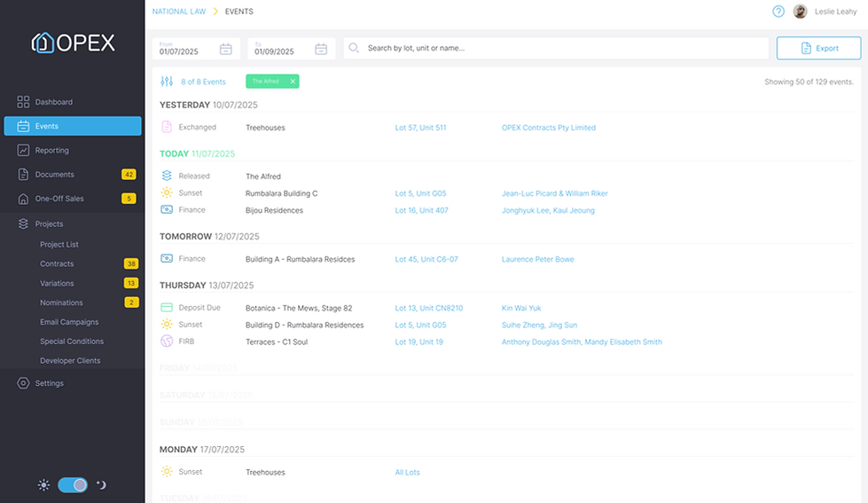Click the search magnifier icon
Image resolution: width=868 pixels, height=503 pixels.
(354, 48)
